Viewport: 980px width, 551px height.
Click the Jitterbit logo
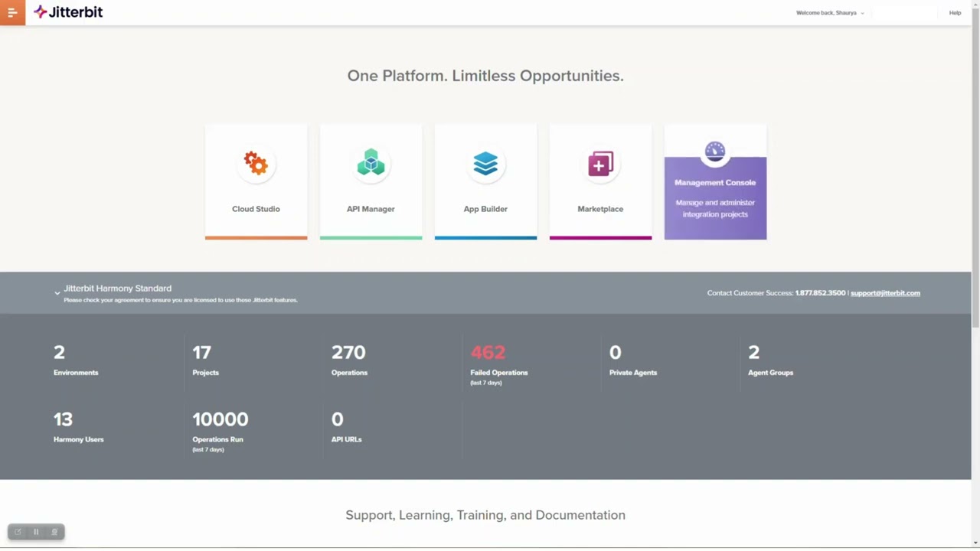pyautogui.click(x=68, y=12)
